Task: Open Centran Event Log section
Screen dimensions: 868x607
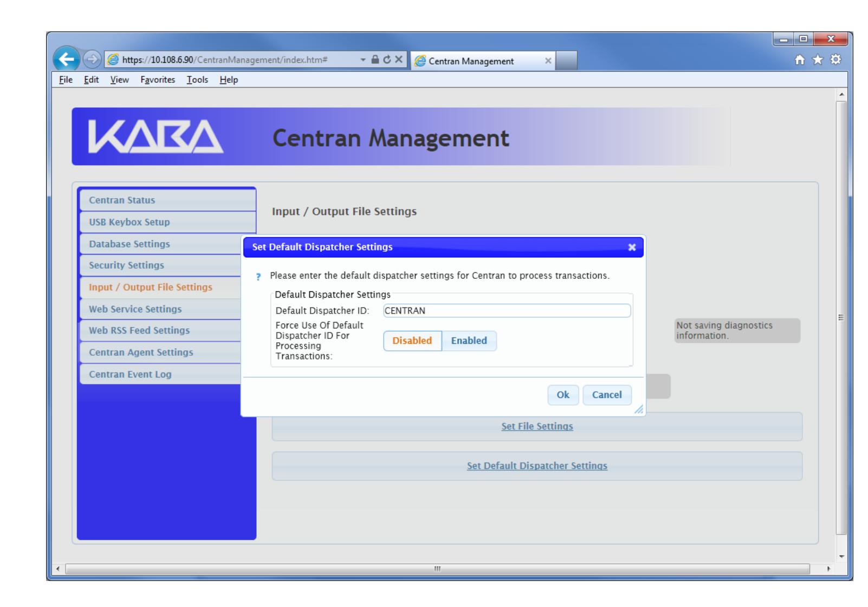Action: (x=161, y=374)
